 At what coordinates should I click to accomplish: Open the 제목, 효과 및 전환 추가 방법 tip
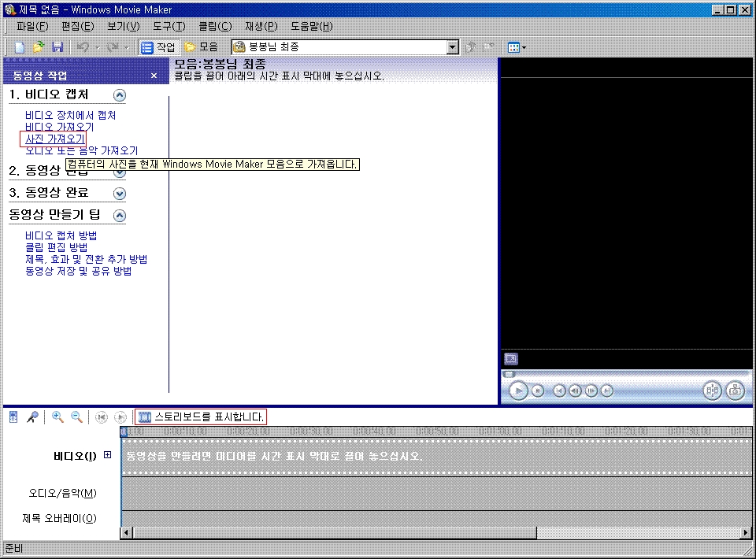[x=87, y=259]
